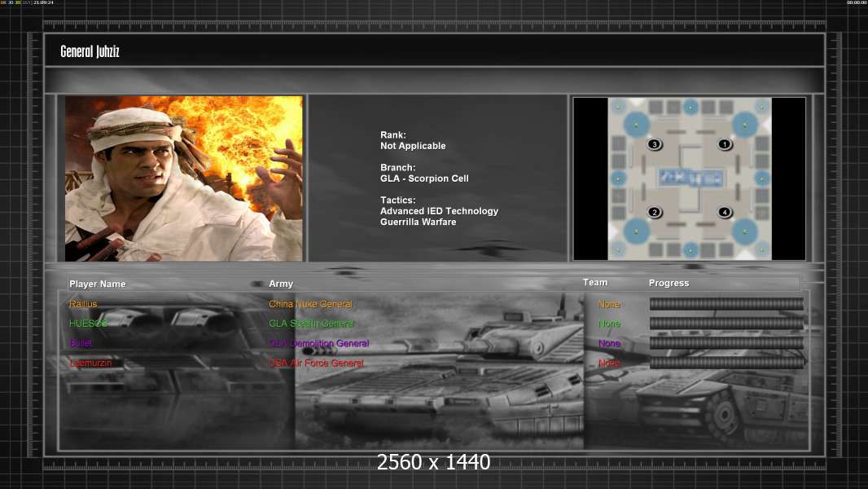868x489 pixels.
Task: Click the 'Progress' column header
Action: (x=669, y=283)
